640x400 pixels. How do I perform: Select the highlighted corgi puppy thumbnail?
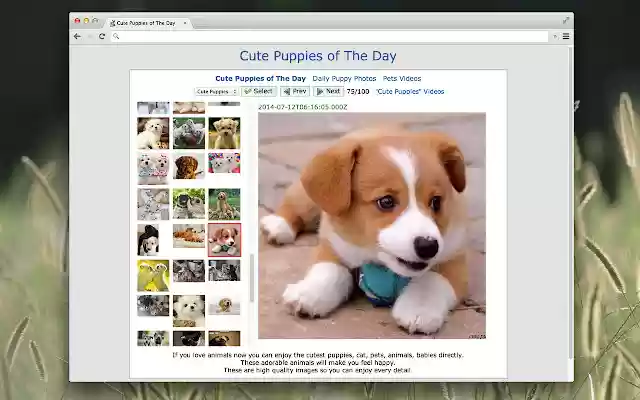click(224, 240)
